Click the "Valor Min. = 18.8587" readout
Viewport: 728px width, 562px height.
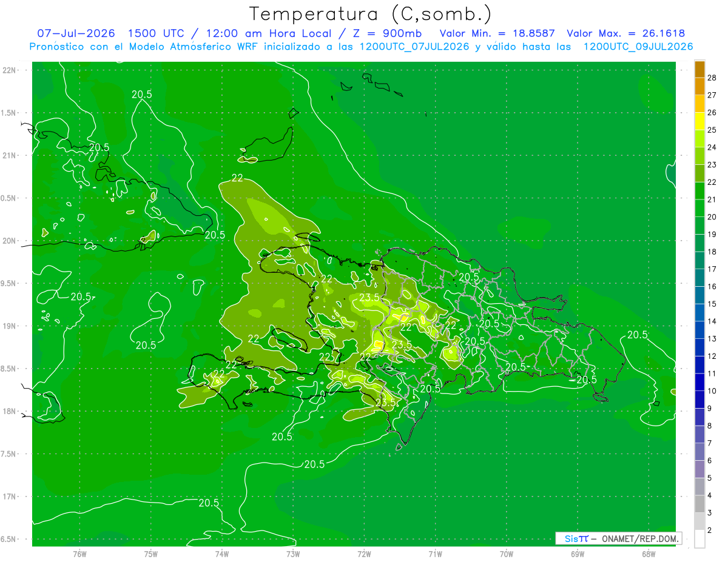(x=497, y=33)
